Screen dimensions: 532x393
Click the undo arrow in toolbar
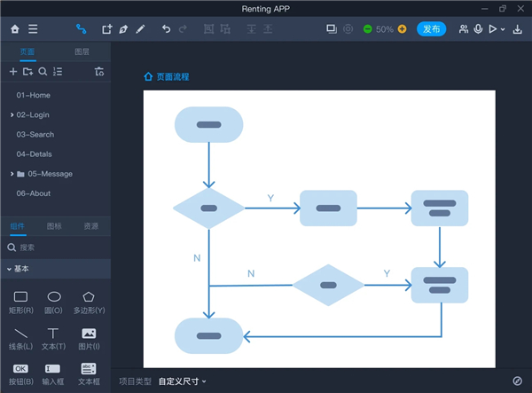(166, 29)
